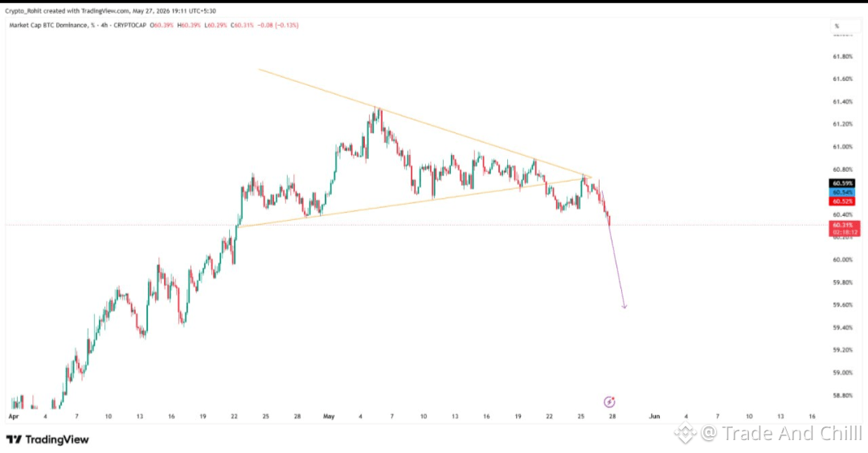Click the 60.80% price axis label
The image size is (868, 453).
point(842,169)
